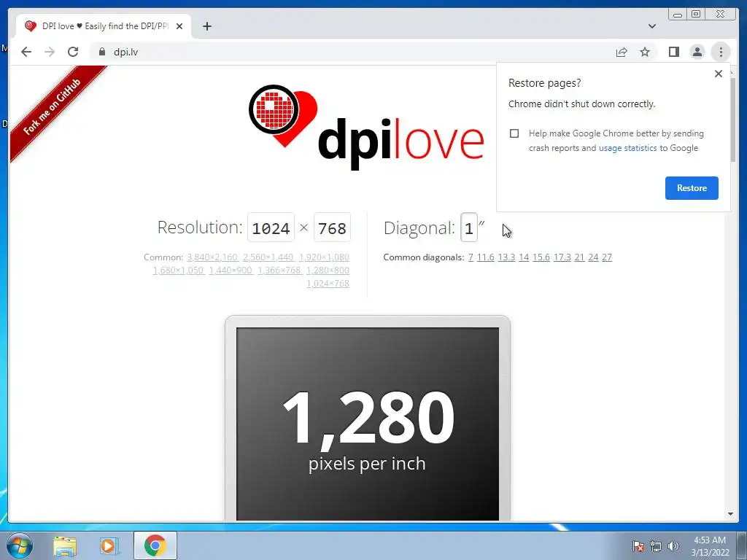This screenshot has width=747, height=560.
Task: Bookmark this page with the star icon
Action: coord(645,52)
